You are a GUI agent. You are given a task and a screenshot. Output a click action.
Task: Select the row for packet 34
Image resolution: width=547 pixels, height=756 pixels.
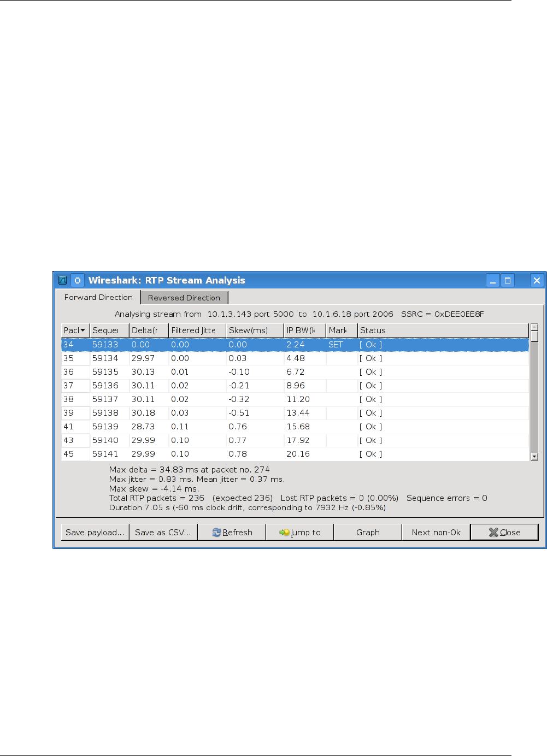(x=295, y=345)
